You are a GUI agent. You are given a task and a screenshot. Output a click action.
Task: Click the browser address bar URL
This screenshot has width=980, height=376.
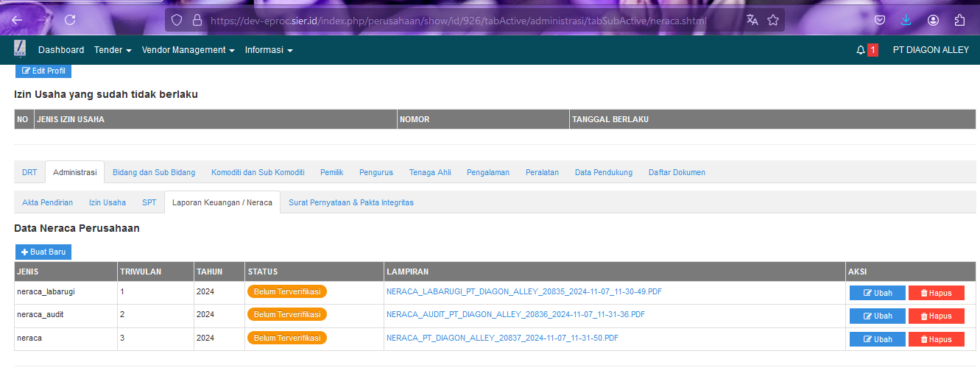[456, 21]
